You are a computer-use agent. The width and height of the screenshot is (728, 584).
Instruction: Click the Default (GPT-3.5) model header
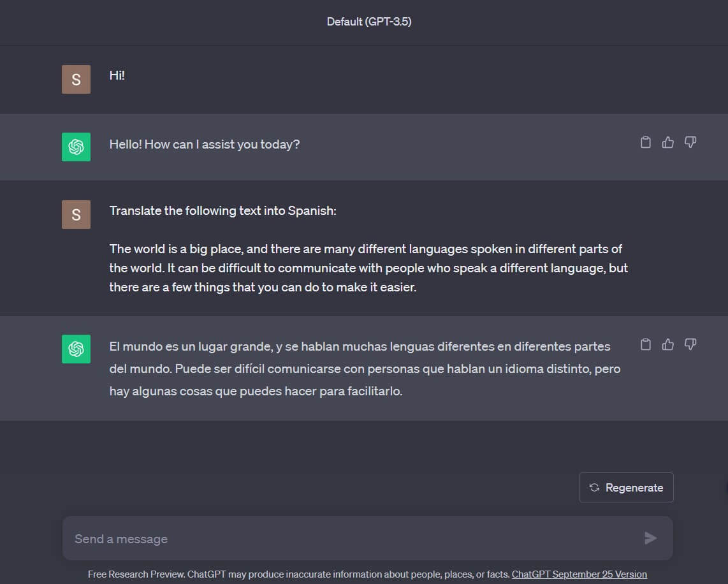point(368,22)
